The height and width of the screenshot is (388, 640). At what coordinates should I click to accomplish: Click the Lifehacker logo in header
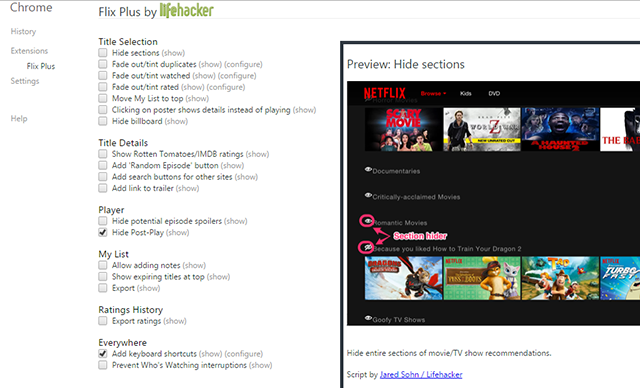click(187, 11)
